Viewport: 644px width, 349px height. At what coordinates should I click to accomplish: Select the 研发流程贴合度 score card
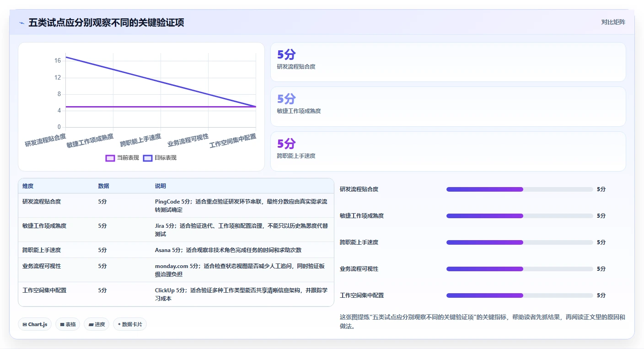448,62
